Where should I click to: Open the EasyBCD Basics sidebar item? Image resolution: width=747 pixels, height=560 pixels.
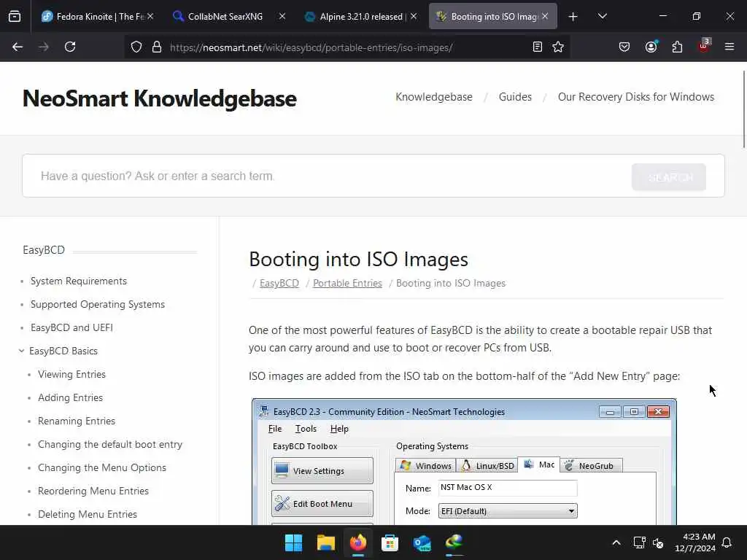coord(63,351)
